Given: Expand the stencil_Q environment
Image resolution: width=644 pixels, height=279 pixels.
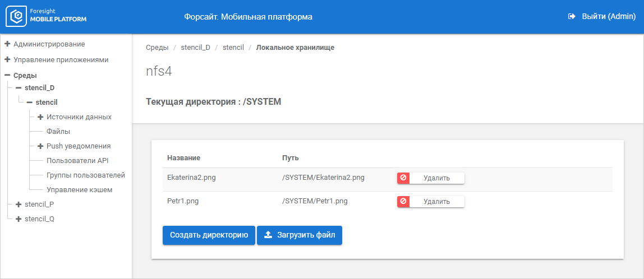Looking at the screenshot, I should click(x=19, y=219).
